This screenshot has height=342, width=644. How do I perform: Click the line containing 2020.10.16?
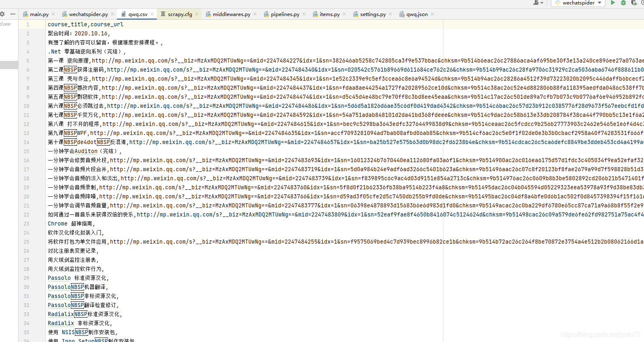(x=79, y=33)
